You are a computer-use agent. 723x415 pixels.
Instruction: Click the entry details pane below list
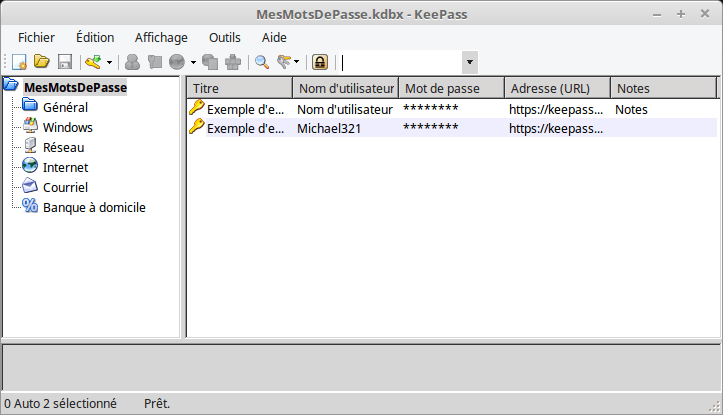pyautogui.click(x=361, y=368)
